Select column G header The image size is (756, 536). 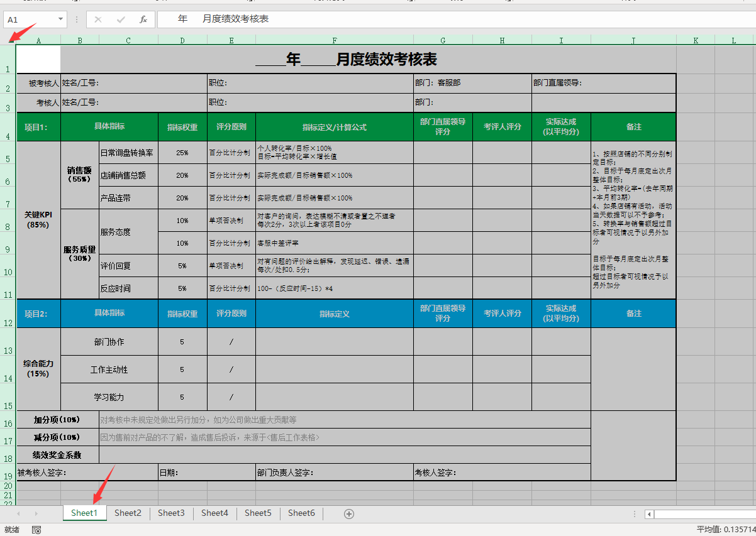tap(443, 40)
